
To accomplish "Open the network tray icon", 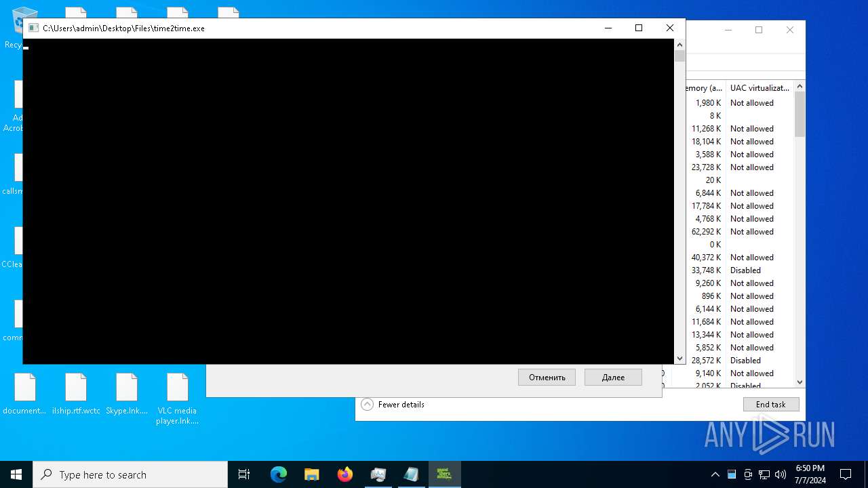I will point(764,474).
